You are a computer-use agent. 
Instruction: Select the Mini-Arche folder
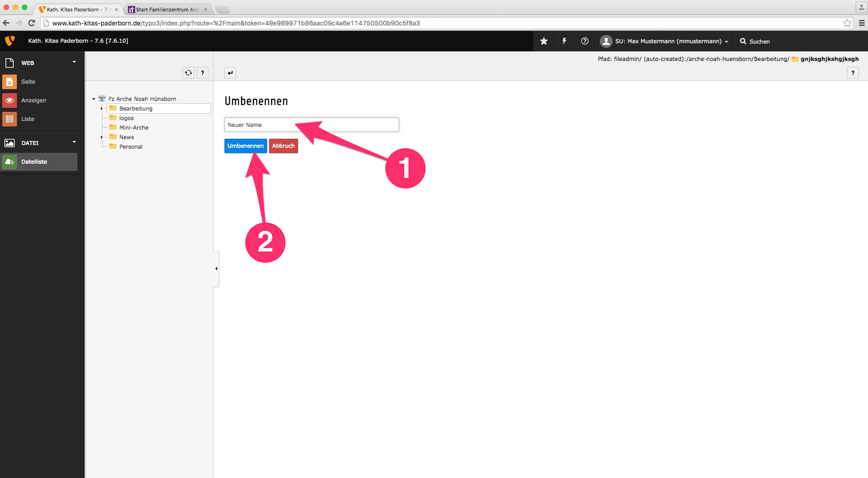coord(134,128)
